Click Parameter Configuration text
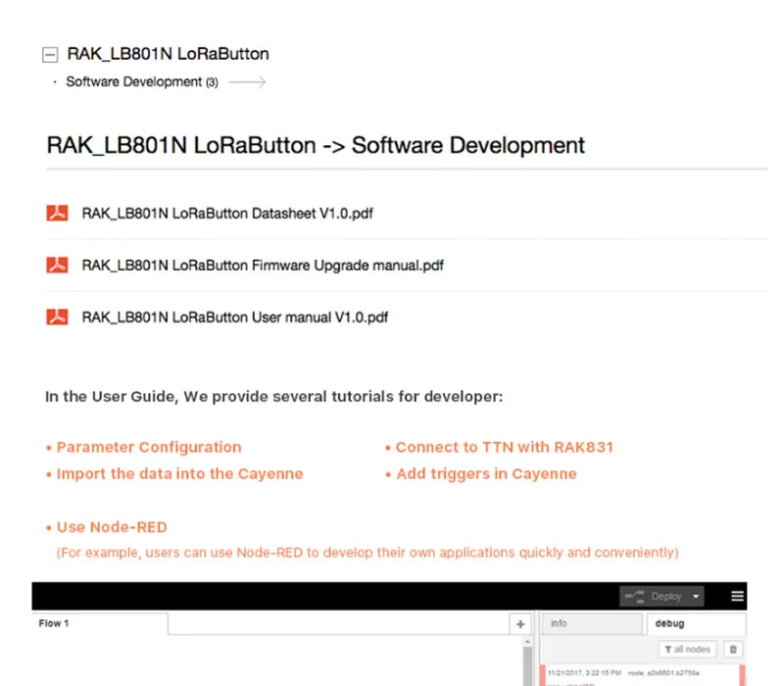This screenshot has height=686, width=784. click(149, 447)
